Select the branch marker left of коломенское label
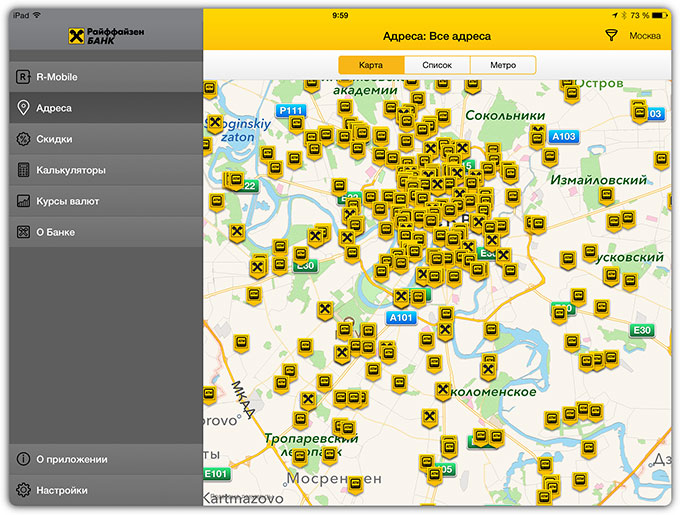This screenshot has height=515, width=680. pos(442,388)
